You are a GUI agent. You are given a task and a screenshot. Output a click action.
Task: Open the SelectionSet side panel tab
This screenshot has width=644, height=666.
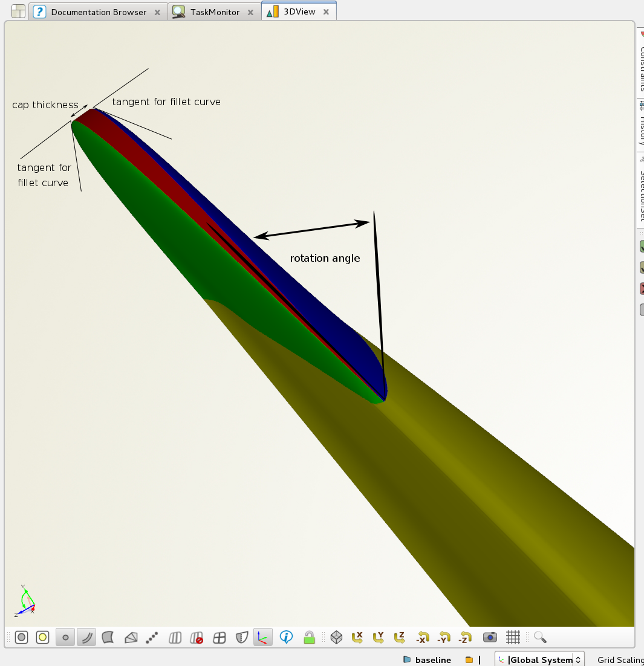[640, 189]
